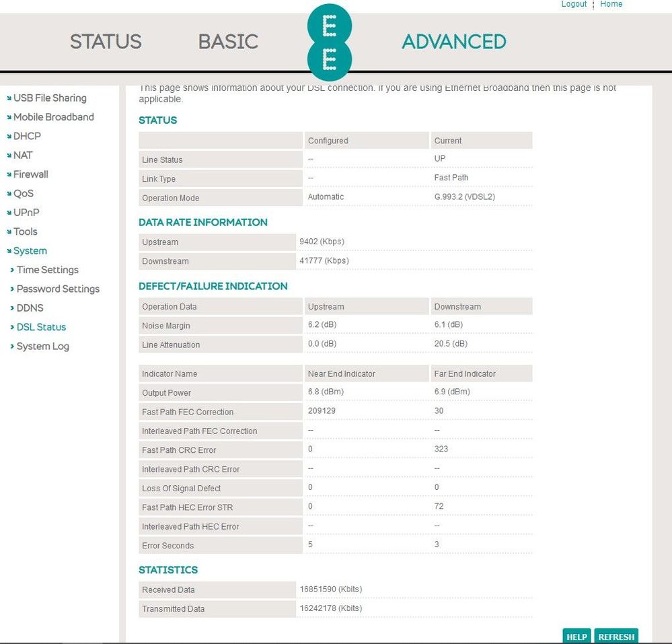This screenshot has height=644, width=672.
Task: Open Time Settings under System
Action: tap(47, 270)
